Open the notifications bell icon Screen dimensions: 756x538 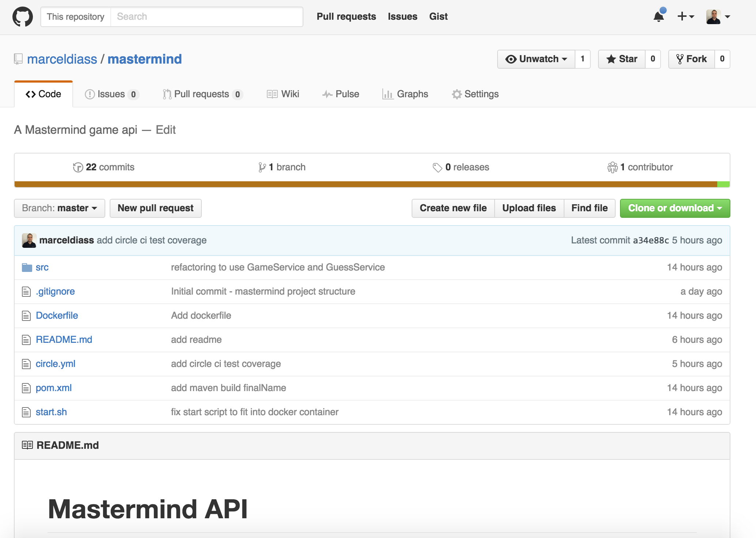[x=659, y=16]
